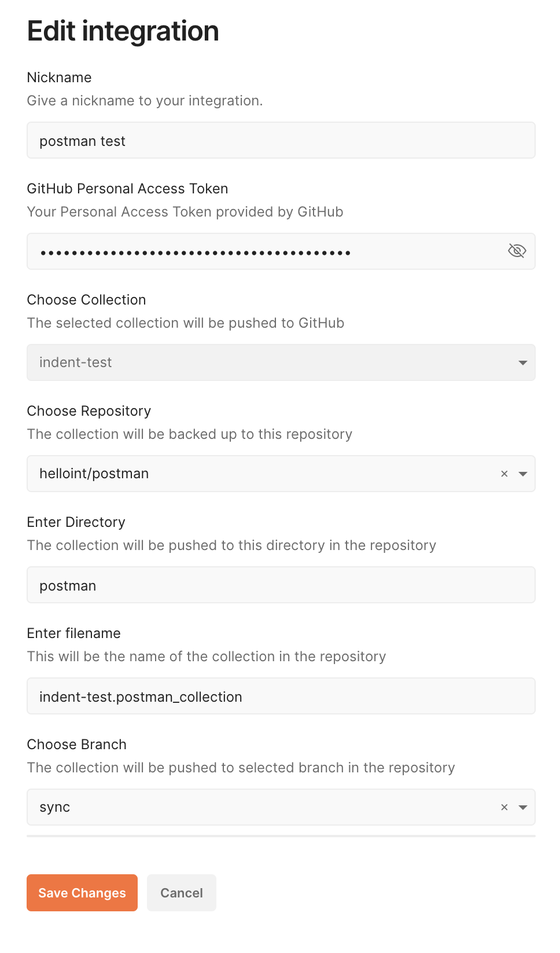Click the filename field with indent-test.postman_collection
The height and width of the screenshot is (953, 560).
click(x=281, y=696)
